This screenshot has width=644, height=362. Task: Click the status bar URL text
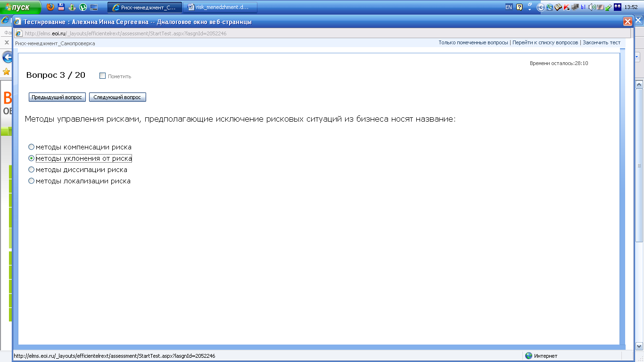click(115, 356)
